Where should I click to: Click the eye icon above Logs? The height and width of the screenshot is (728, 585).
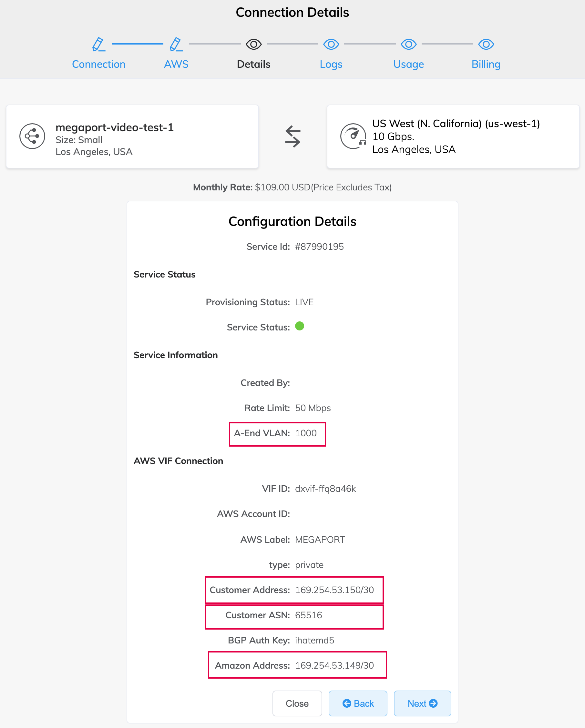point(331,44)
